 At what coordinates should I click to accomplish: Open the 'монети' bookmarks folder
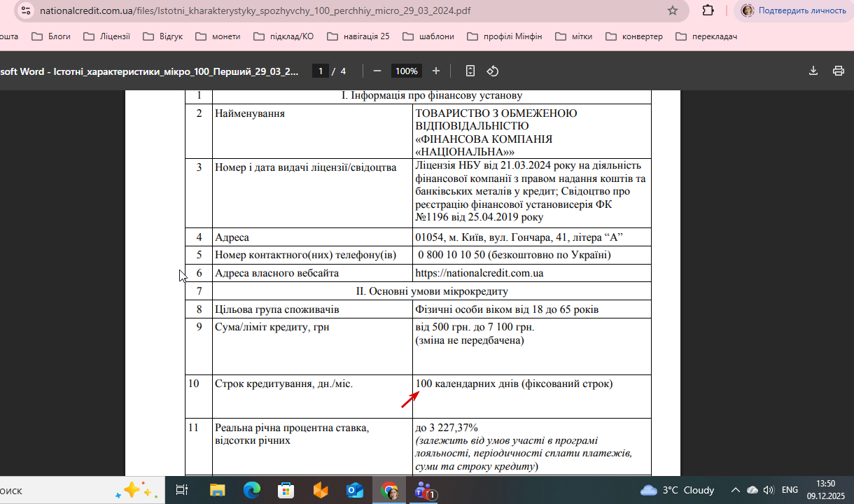click(x=218, y=36)
